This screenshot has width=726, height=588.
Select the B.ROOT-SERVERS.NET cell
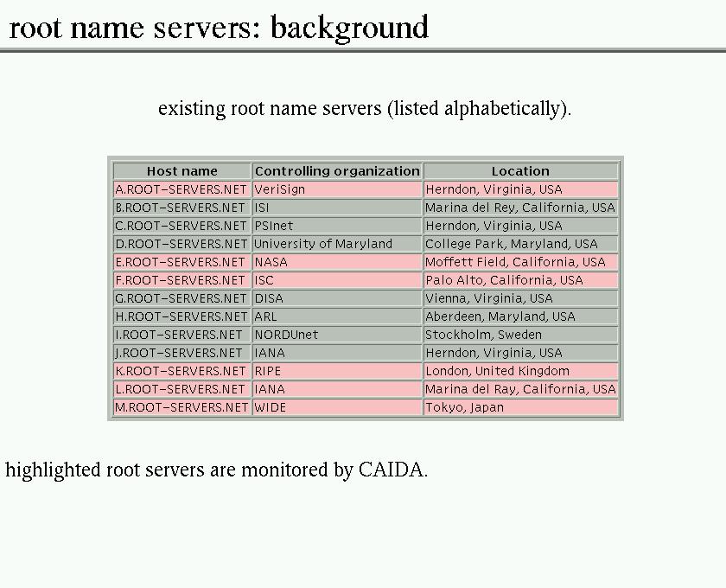pos(182,208)
